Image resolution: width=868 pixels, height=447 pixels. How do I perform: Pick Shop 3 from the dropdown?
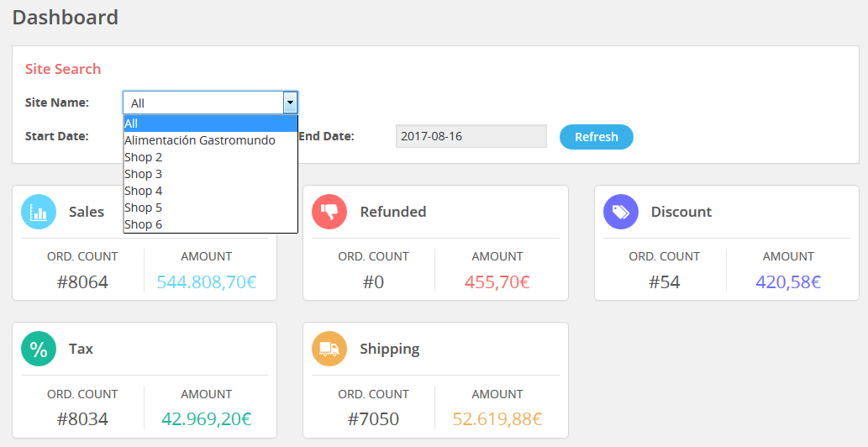click(210, 174)
